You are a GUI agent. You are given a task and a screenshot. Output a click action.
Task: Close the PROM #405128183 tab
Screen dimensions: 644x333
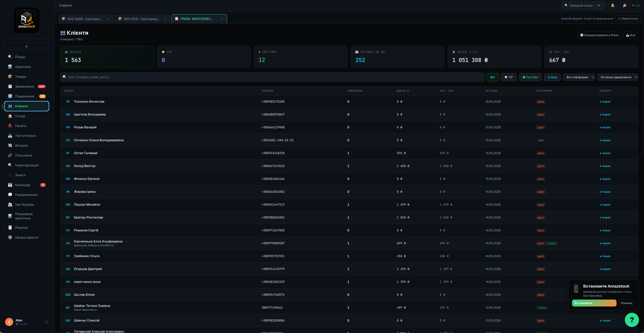(x=221, y=19)
